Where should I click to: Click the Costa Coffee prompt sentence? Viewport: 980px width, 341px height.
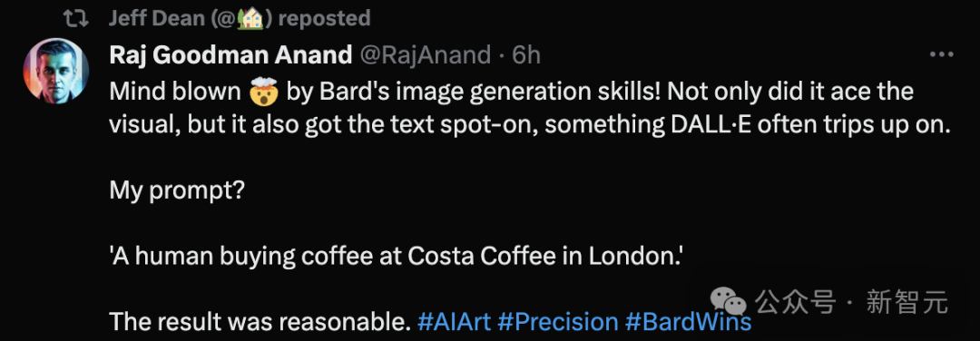(395, 256)
